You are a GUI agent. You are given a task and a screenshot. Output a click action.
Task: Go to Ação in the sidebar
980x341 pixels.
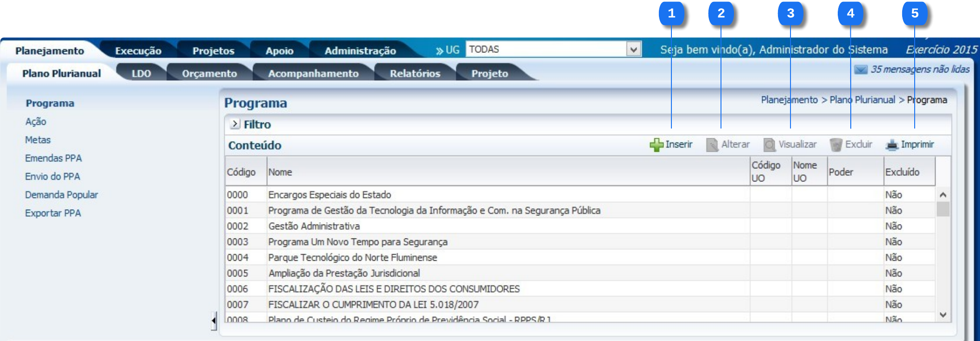coord(36,122)
